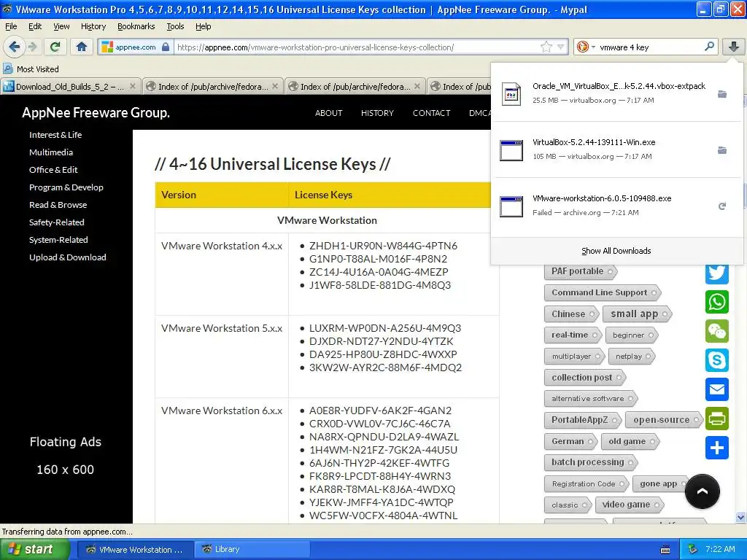The width and height of the screenshot is (747, 560).
Task: Click the scroll-to-top round arrow button
Action: pyautogui.click(x=703, y=491)
